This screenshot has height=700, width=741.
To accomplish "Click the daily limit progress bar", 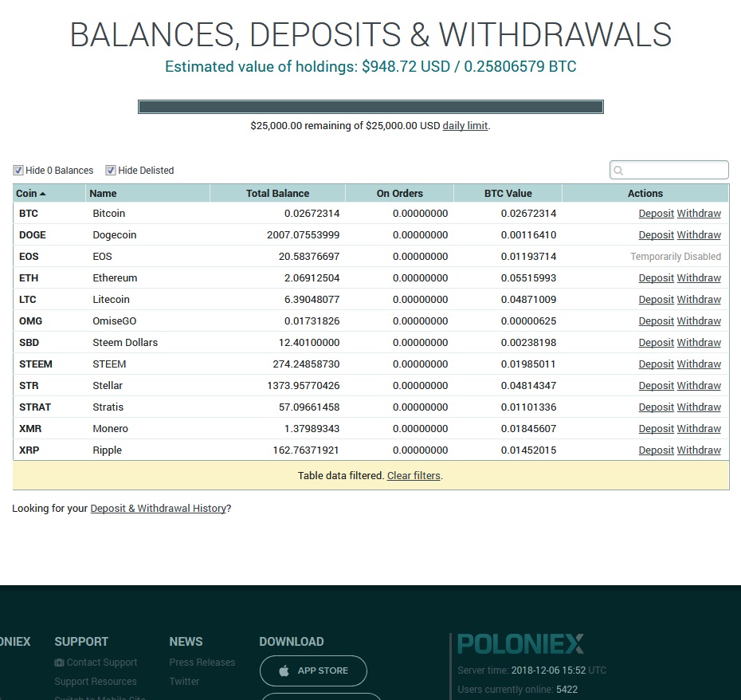I will tap(370, 107).
